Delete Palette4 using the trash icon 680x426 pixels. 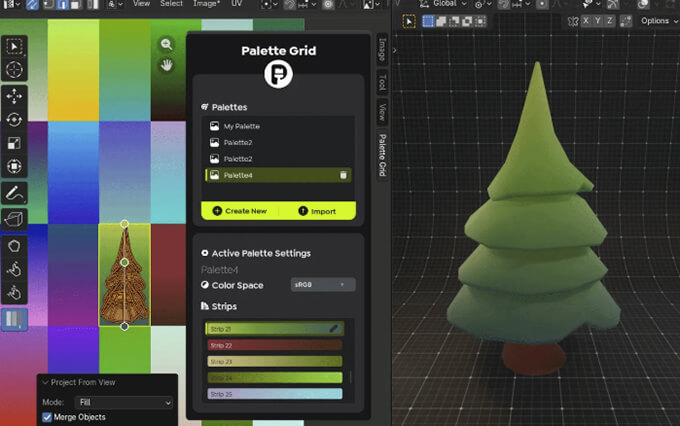(x=343, y=175)
